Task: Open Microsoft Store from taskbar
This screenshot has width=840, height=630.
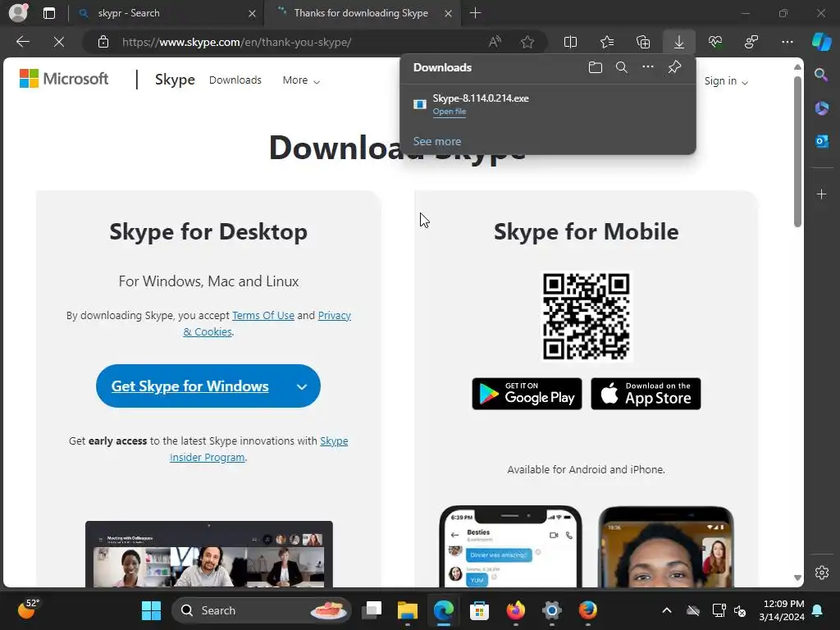Action: click(x=479, y=610)
